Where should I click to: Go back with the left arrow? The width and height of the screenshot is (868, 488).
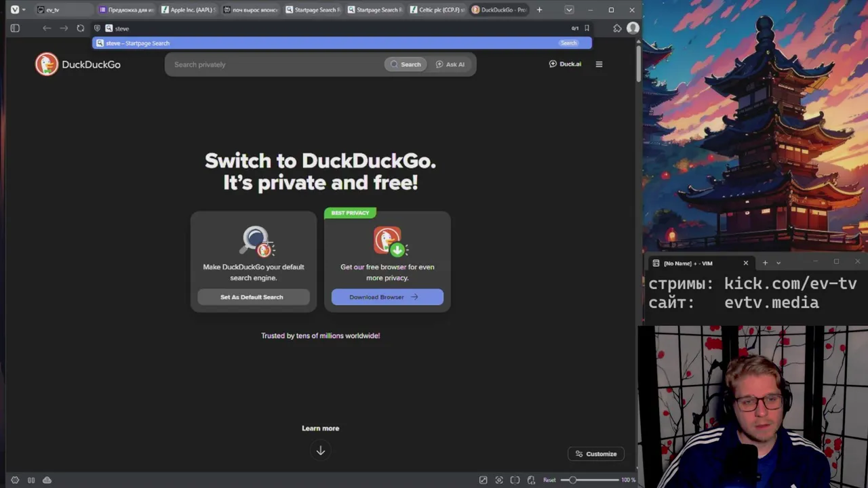46,28
